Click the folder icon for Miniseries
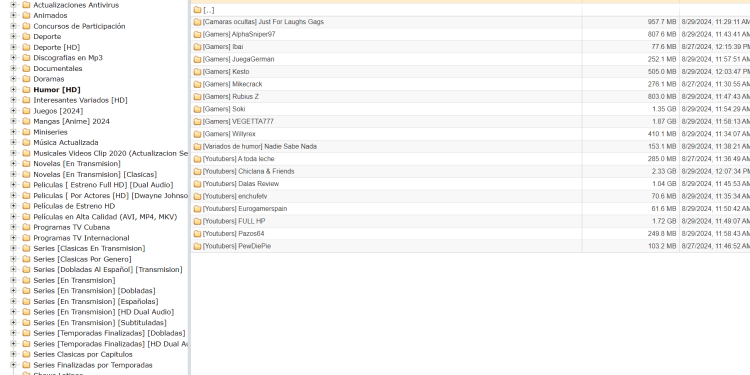 coord(26,132)
